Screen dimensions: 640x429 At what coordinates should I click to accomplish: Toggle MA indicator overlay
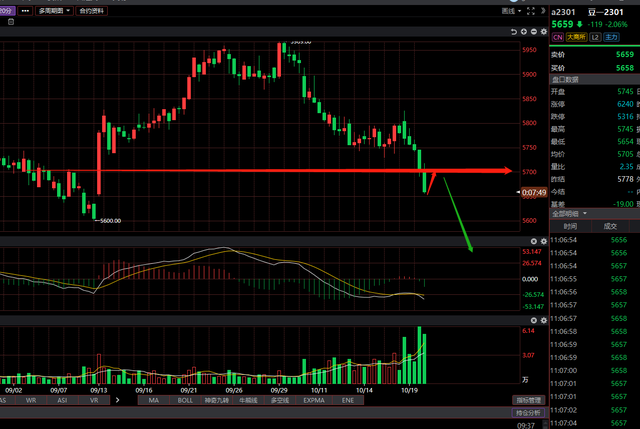coord(153,400)
